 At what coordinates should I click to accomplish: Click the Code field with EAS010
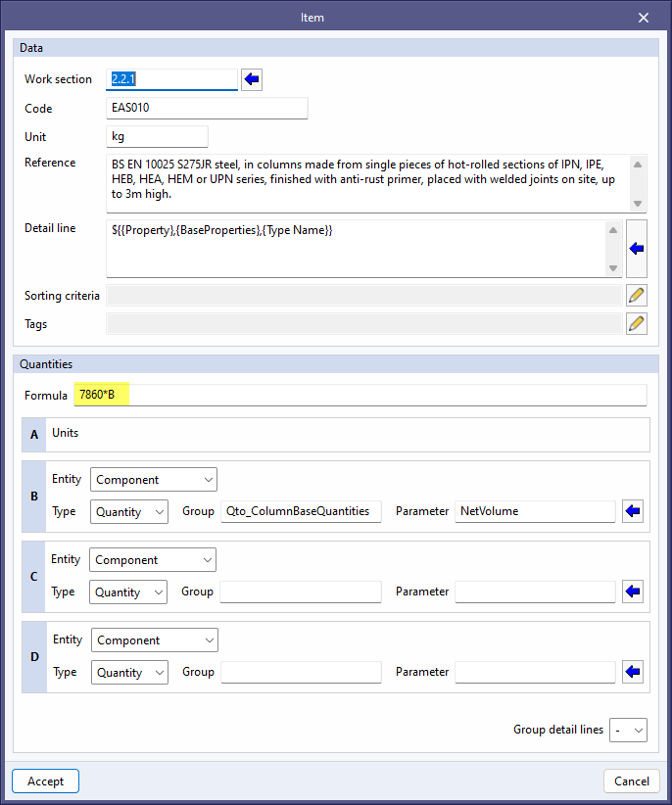[x=207, y=108]
